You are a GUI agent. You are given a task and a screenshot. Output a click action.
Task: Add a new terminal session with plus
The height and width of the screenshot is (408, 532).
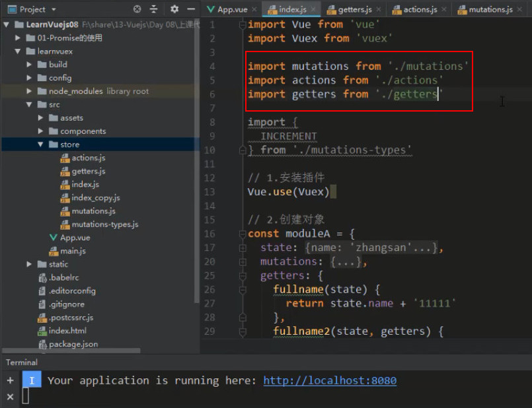pos(10,380)
